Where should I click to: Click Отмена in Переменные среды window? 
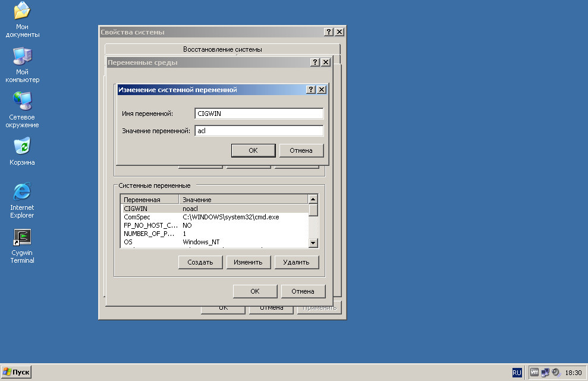[x=303, y=291]
